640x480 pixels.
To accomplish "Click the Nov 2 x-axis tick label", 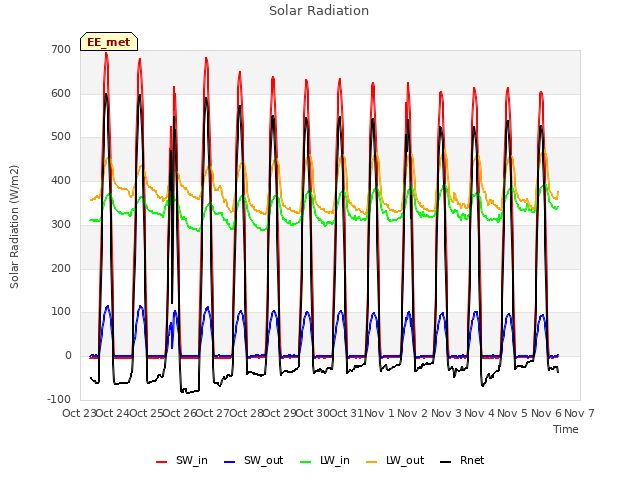I will point(412,413).
